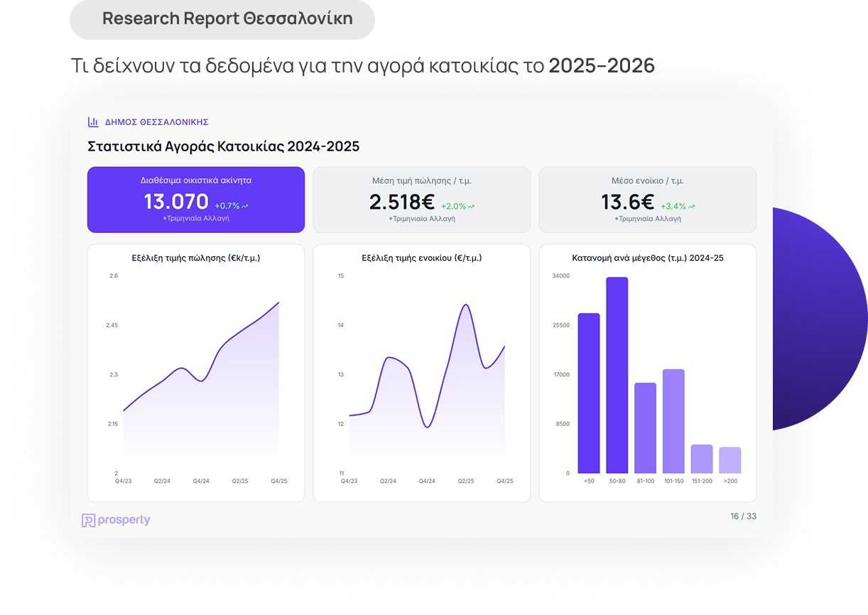This screenshot has width=868, height=615.
Task: Click the trend arrow next to +2.0%
Action: coord(471,207)
